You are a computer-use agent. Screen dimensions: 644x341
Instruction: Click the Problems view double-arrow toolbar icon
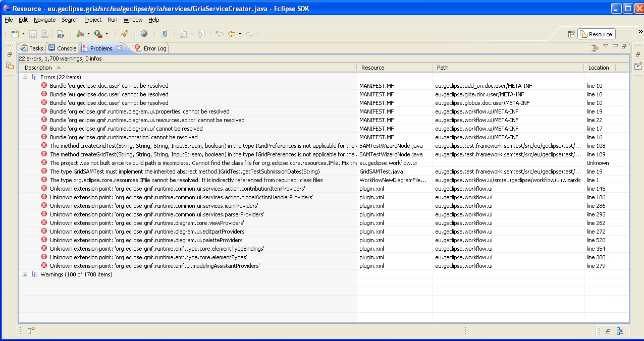(596, 47)
